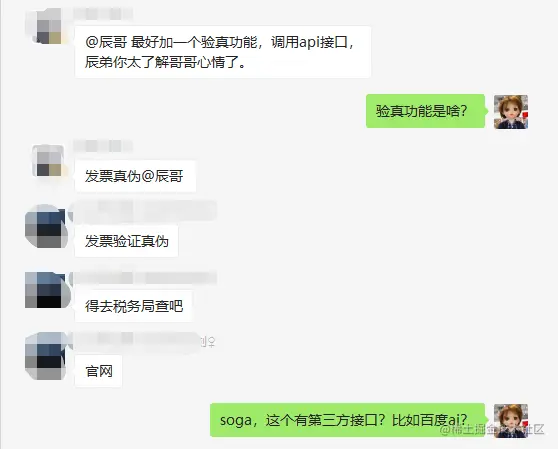Tap avatar beside 得去税务局查吧 message
Image resolution: width=558 pixels, height=449 pixels.
coord(46,290)
